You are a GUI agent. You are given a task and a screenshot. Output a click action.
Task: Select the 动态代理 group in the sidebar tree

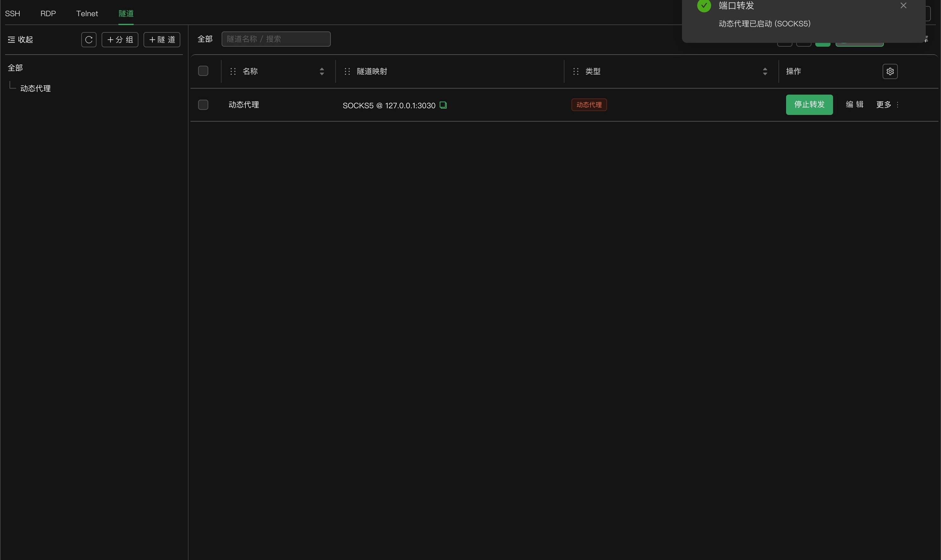tap(36, 88)
